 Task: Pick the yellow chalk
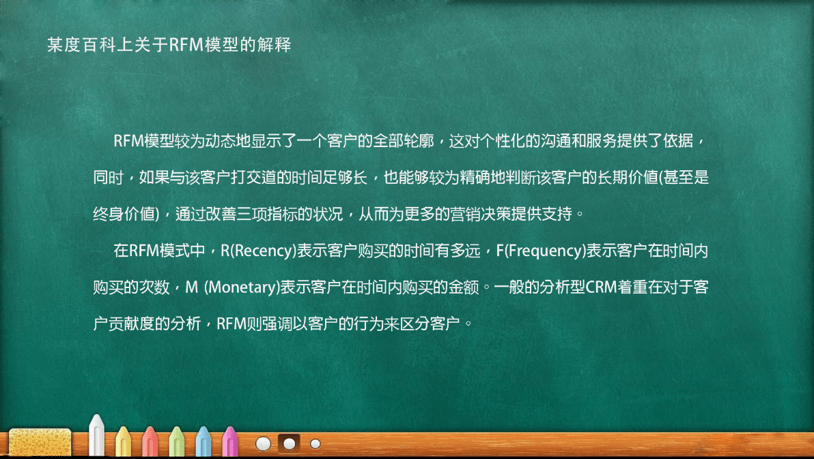(124, 441)
